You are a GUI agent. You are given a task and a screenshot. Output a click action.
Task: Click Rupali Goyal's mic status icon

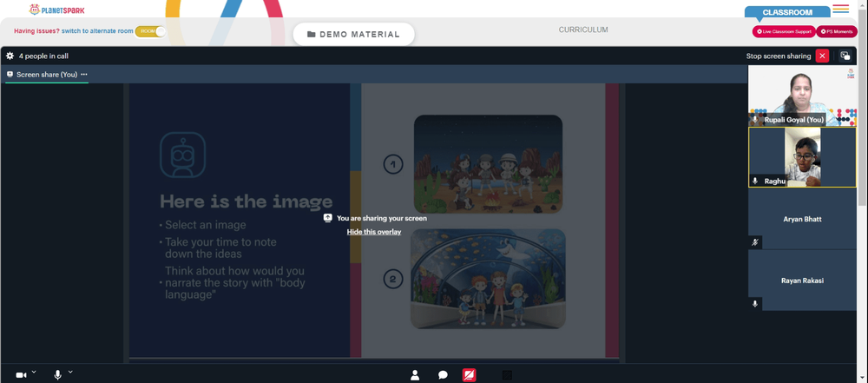(755, 120)
